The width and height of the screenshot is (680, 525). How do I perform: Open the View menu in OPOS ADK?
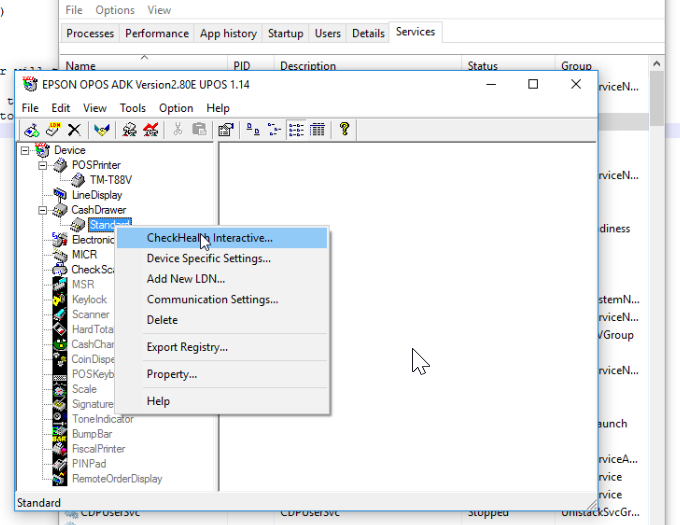point(95,108)
